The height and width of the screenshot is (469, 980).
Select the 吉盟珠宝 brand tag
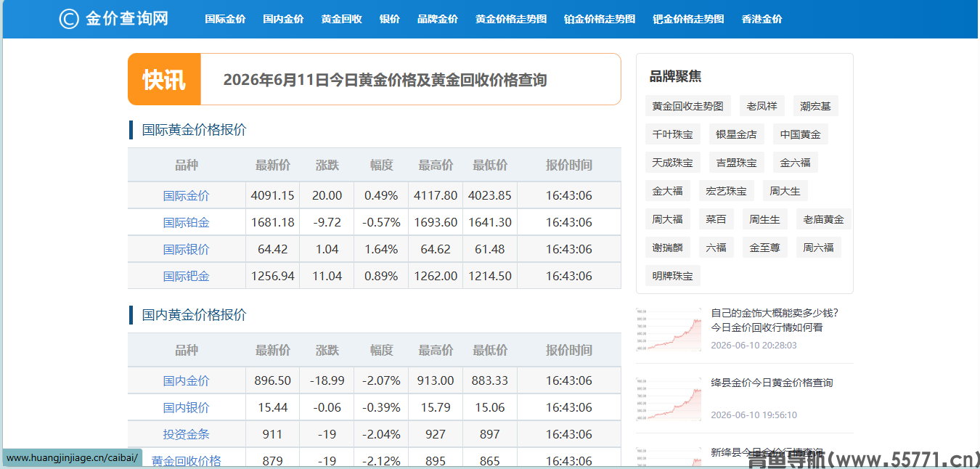737,163
